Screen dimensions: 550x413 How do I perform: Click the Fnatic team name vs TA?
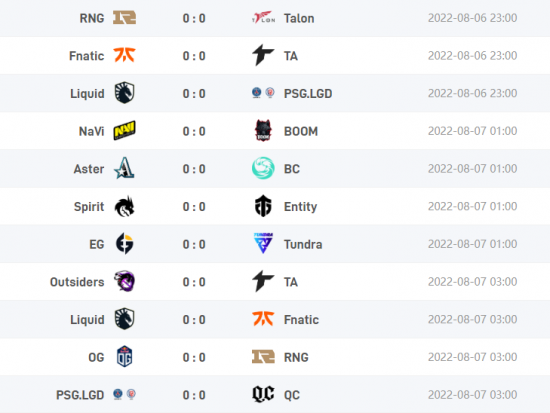[87, 56]
